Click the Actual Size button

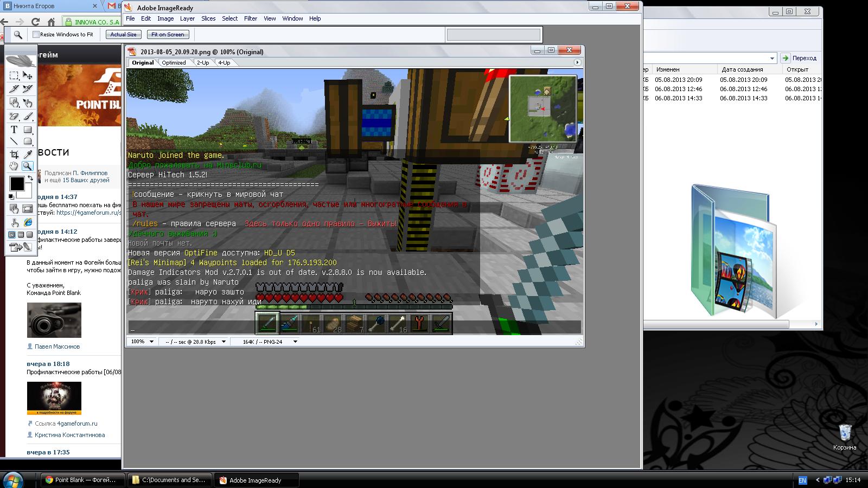(124, 35)
